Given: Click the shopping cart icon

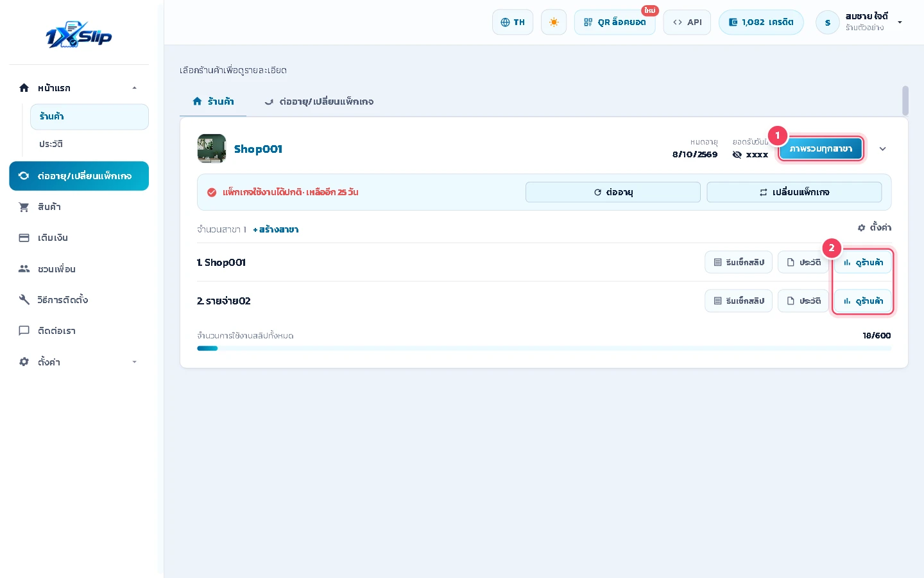Looking at the screenshot, I should 24,207.
